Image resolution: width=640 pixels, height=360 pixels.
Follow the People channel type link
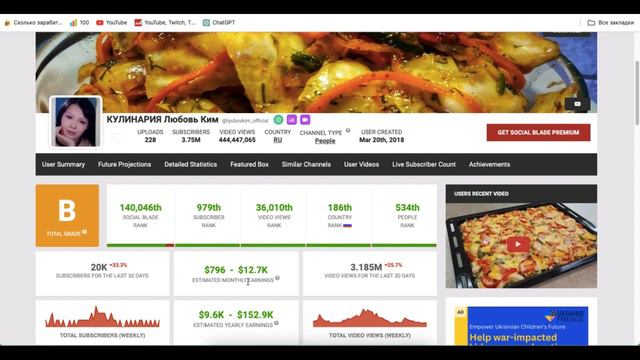325,141
